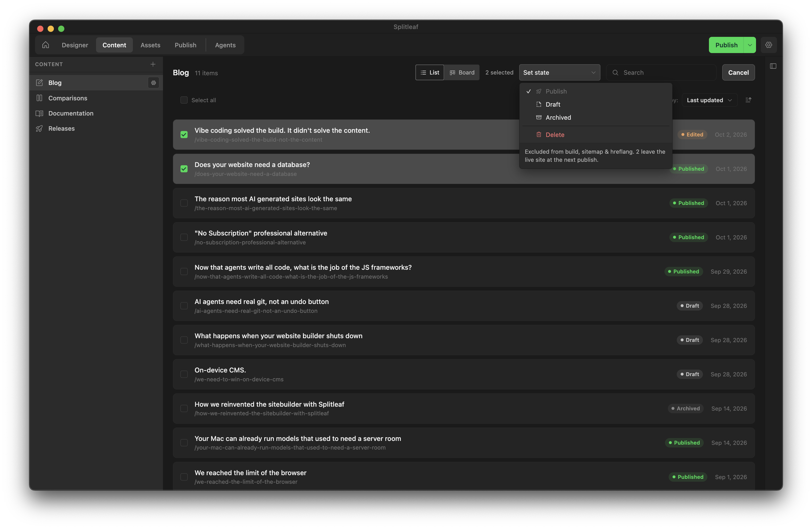812x529 pixels.
Task: Open the Assets tab
Action: pos(150,45)
